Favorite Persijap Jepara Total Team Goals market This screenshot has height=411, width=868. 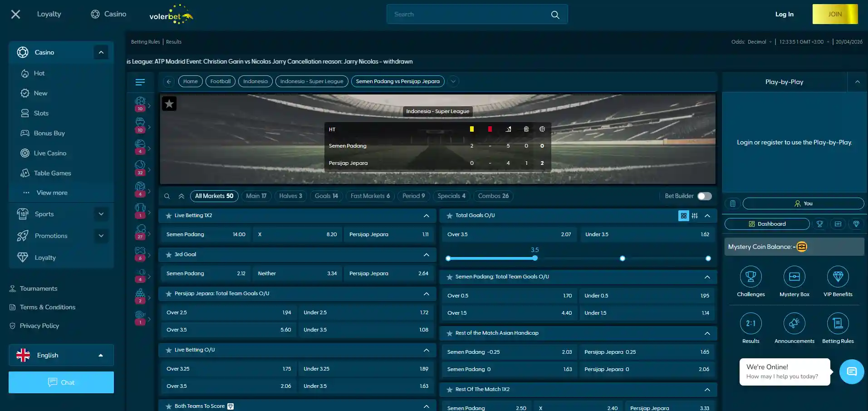pos(169,294)
